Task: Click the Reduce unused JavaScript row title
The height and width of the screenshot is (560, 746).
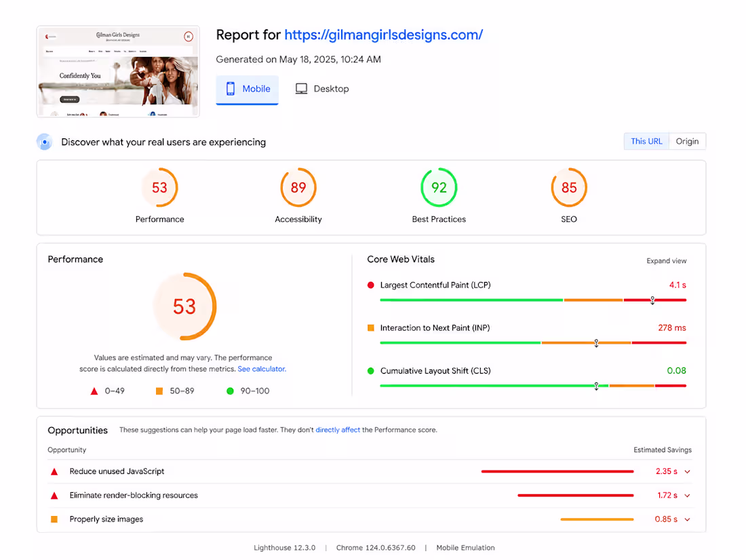Action: pos(117,471)
